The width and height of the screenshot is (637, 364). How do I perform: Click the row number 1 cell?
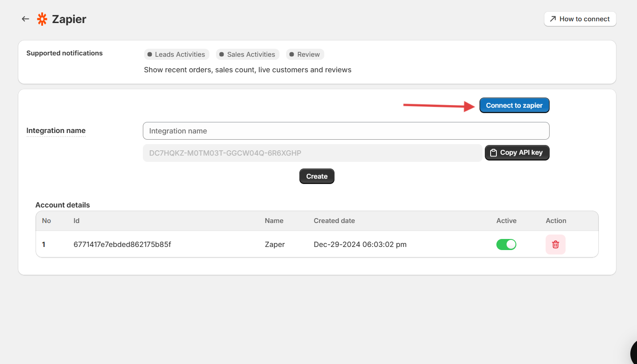tap(44, 244)
